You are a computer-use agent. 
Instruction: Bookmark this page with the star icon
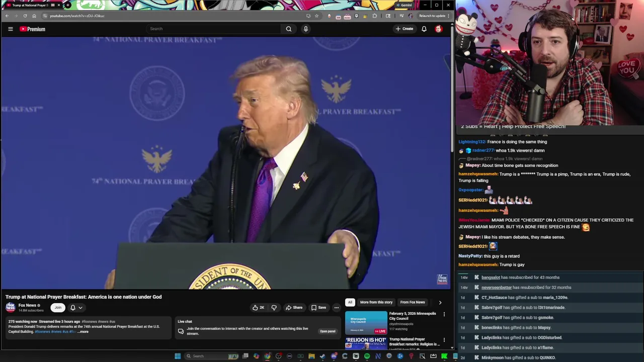pyautogui.click(x=316, y=16)
